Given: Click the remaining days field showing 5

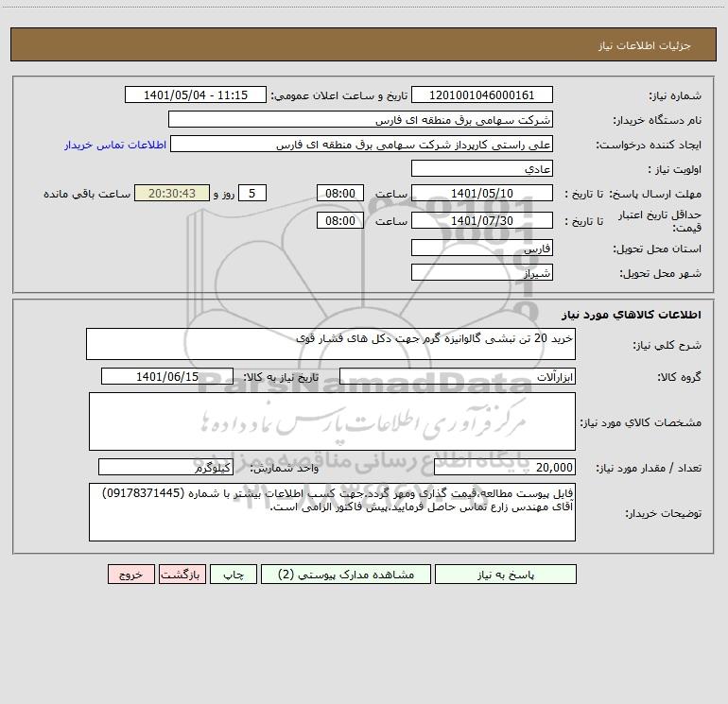Looking at the screenshot, I should point(252,193).
